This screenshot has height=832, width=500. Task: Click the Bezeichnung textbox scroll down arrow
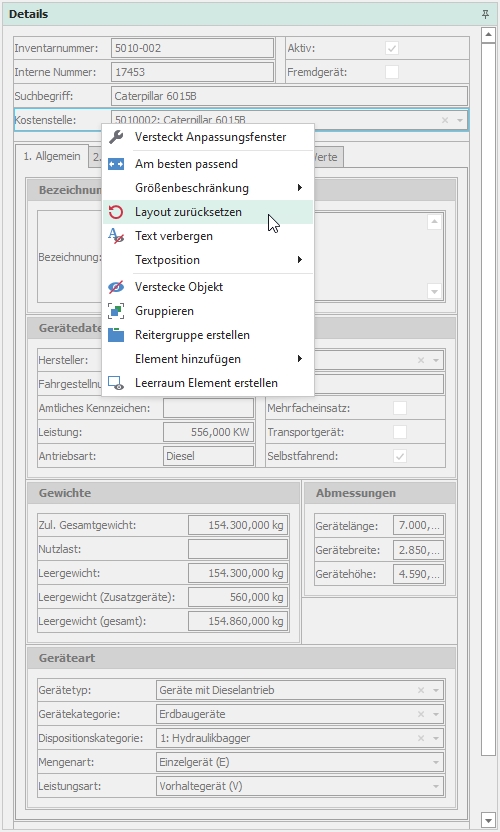[x=434, y=291]
